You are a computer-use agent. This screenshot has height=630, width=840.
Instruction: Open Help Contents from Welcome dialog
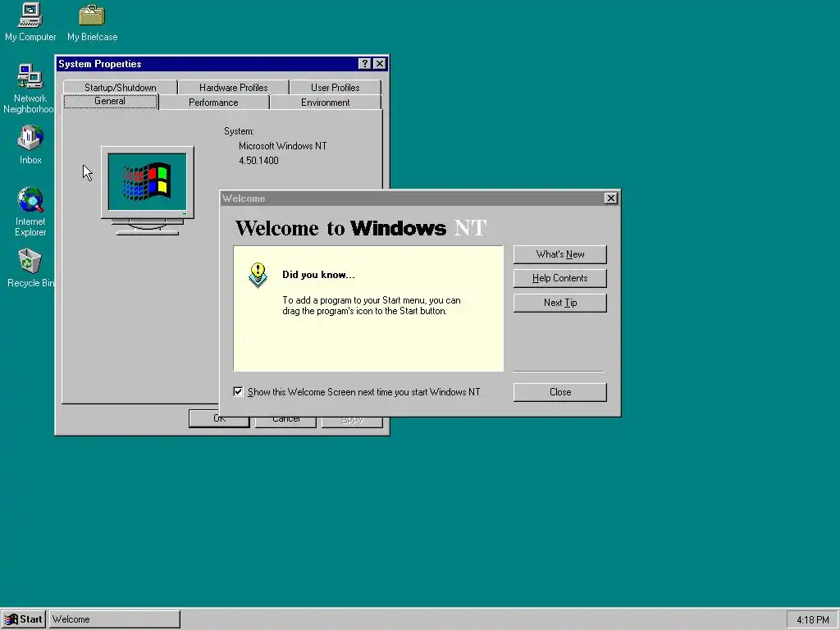click(x=559, y=278)
